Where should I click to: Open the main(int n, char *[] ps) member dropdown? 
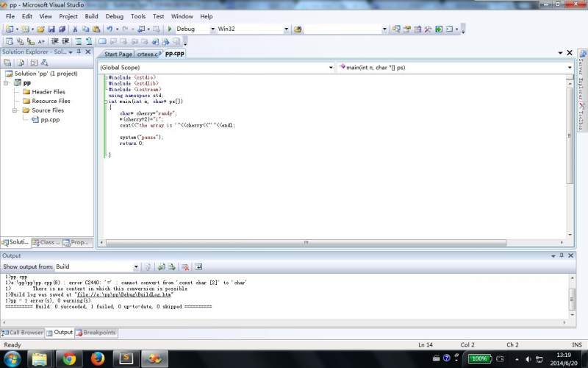[570, 68]
